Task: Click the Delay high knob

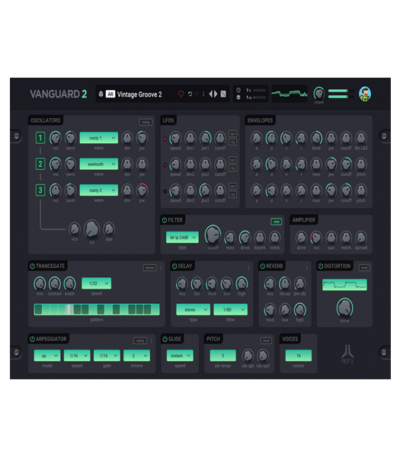Action: coord(242,283)
